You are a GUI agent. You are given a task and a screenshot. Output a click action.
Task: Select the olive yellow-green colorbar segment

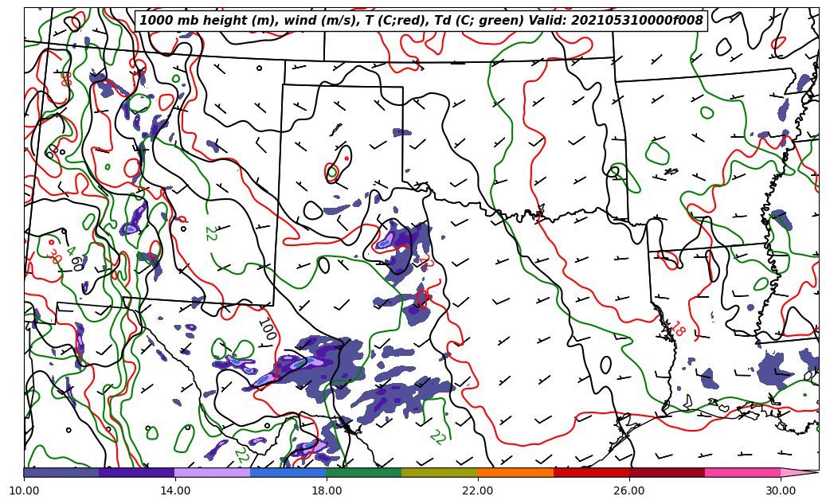pyautogui.click(x=439, y=472)
